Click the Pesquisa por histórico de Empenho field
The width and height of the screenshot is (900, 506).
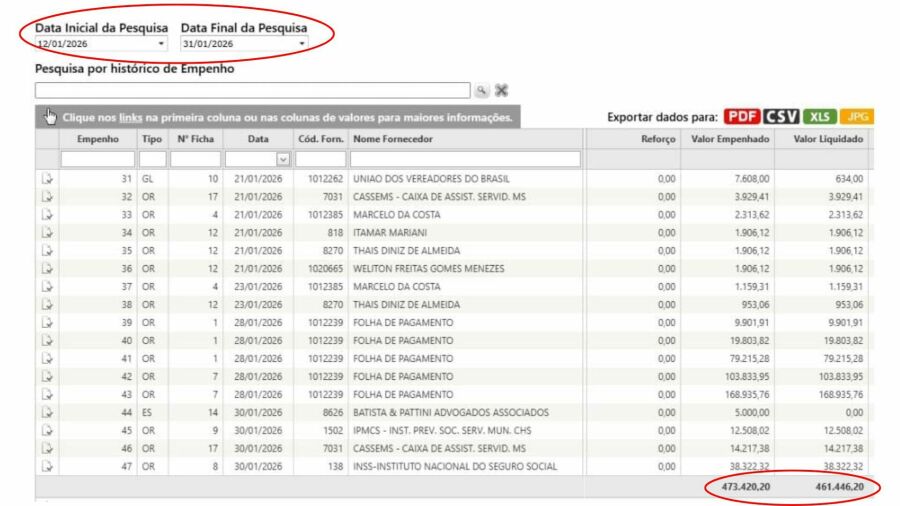tap(253, 90)
